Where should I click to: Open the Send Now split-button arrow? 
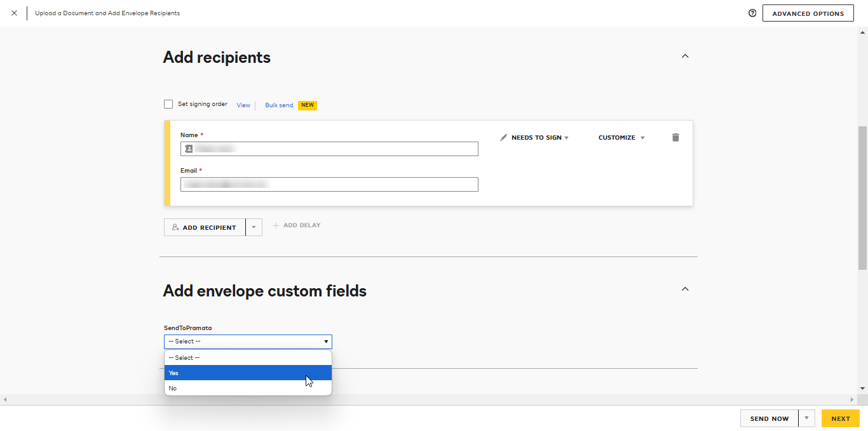pyautogui.click(x=806, y=418)
